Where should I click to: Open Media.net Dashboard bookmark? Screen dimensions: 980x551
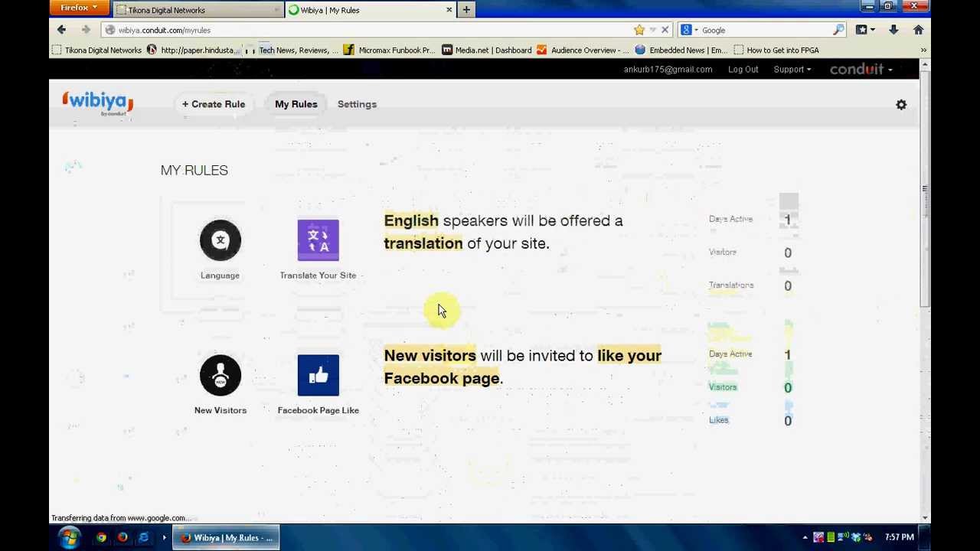coord(486,50)
